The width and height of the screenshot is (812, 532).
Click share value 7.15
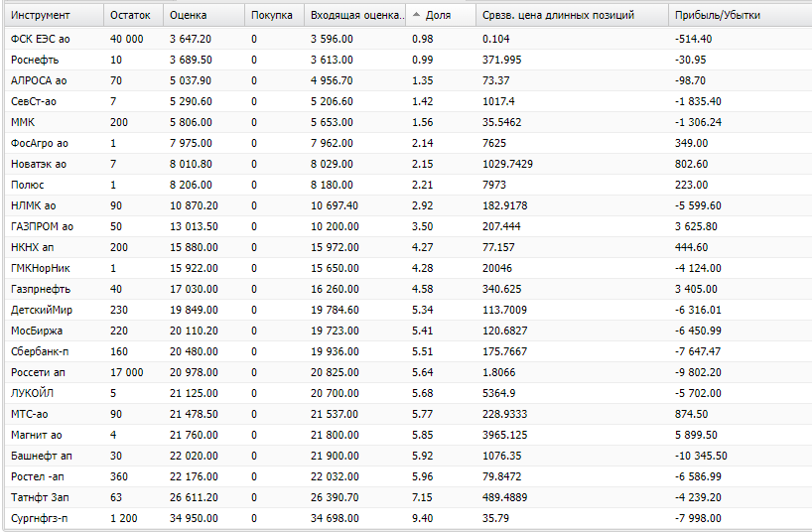click(x=422, y=497)
